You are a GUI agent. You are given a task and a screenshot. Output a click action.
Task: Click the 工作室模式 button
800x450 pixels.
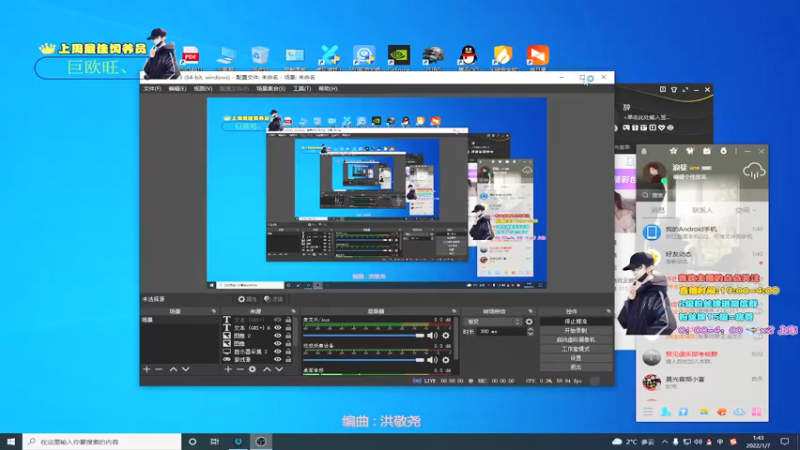point(576,349)
